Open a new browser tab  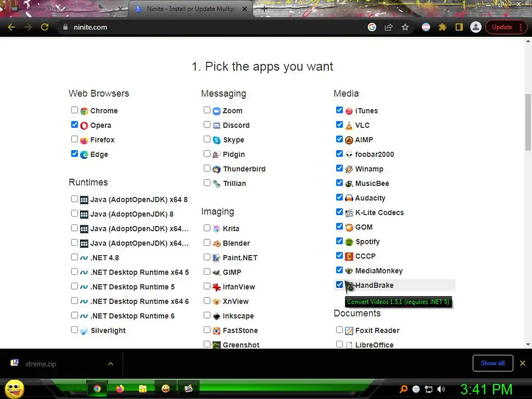pyautogui.click(x=264, y=9)
